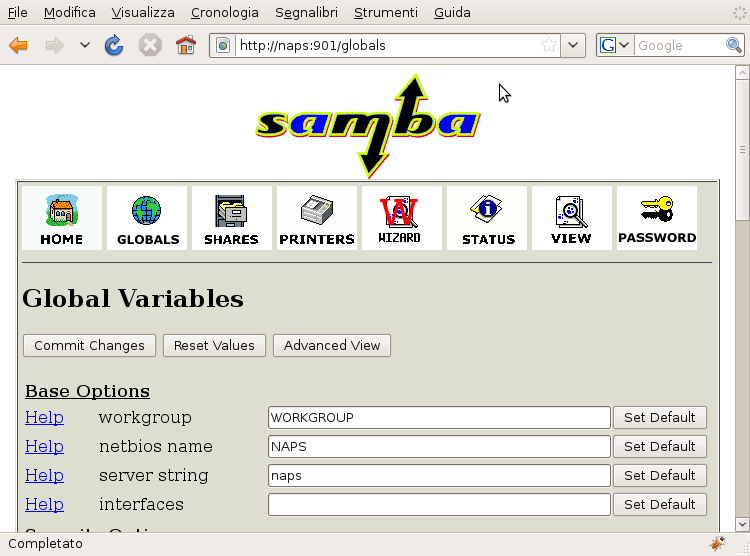Open the Samba HOME page icon
Screen dimensions: 750x556
point(62,218)
